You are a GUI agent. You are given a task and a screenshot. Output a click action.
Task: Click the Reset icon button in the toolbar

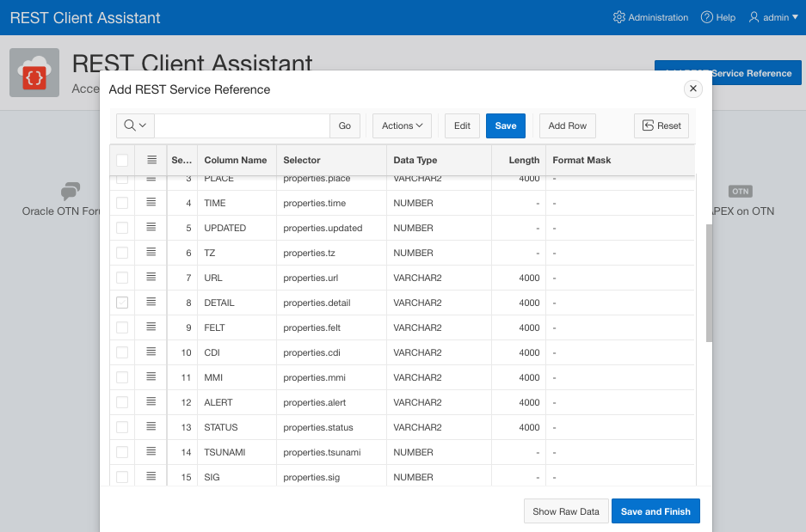point(661,125)
